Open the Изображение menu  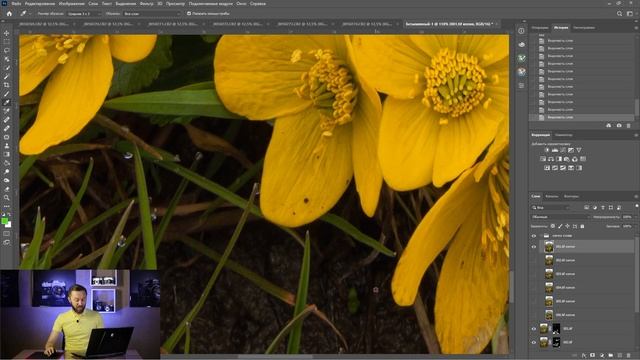click(x=71, y=4)
